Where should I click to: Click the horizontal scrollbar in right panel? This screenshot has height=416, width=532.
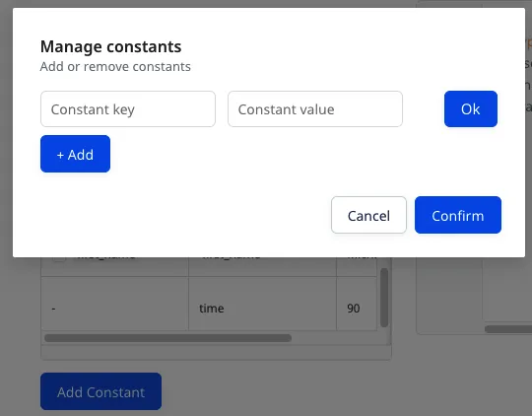tap(508, 329)
